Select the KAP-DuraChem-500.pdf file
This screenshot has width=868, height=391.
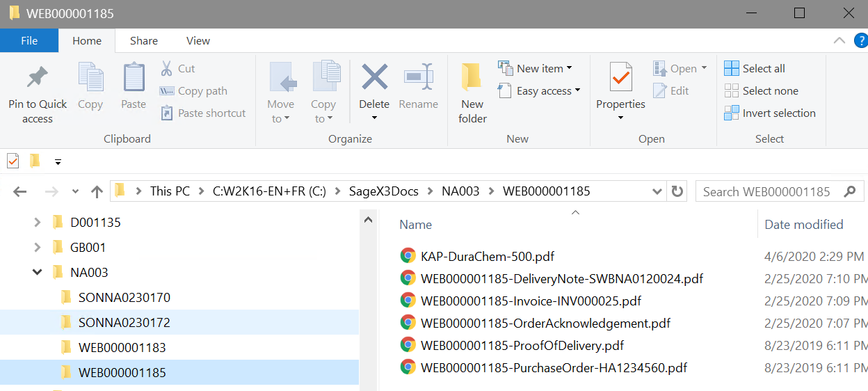487,256
